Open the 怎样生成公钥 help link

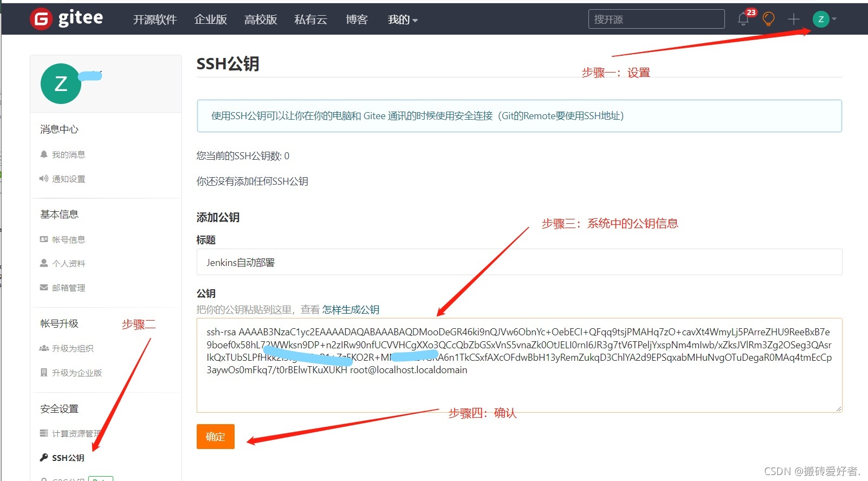[x=351, y=310]
